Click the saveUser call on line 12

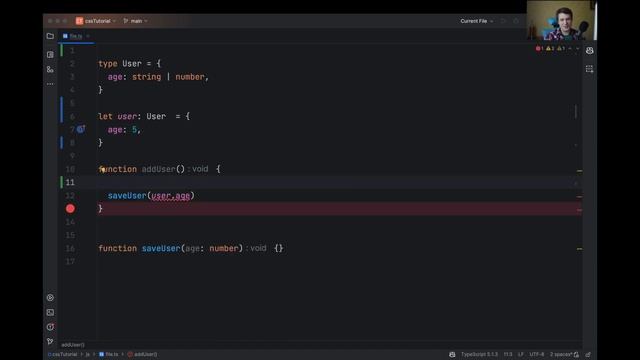tap(127, 196)
